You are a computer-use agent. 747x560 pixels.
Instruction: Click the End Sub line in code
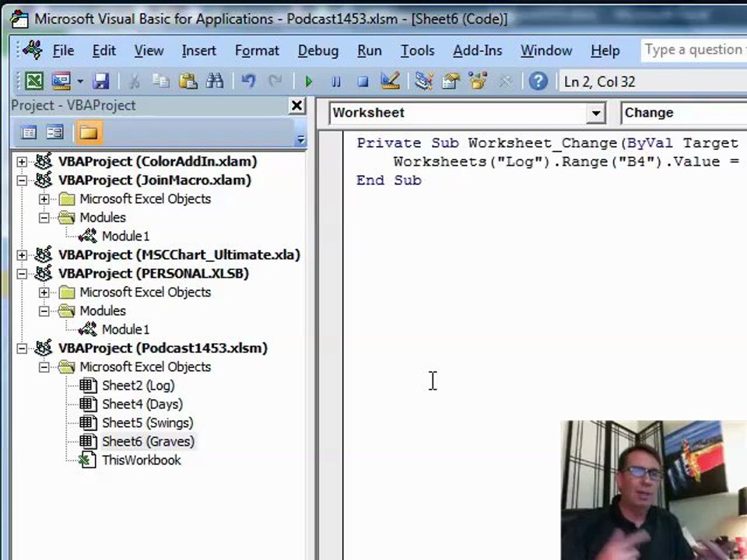[x=389, y=180]
